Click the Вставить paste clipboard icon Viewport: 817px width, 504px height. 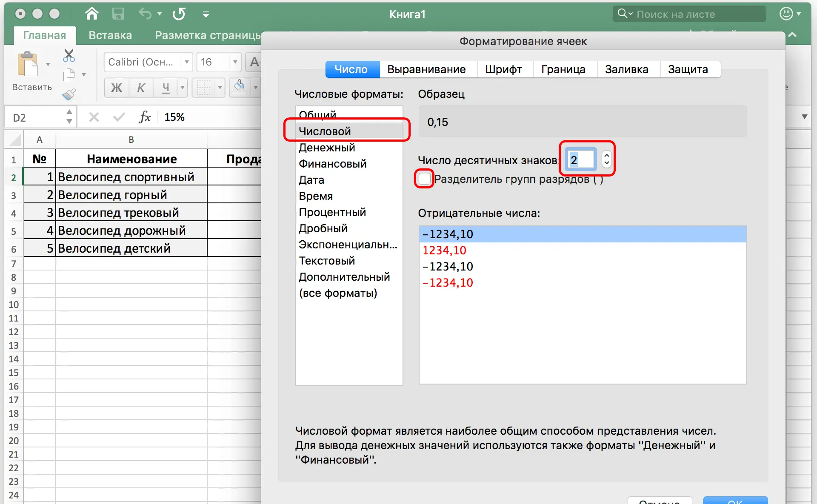(28, 64)
